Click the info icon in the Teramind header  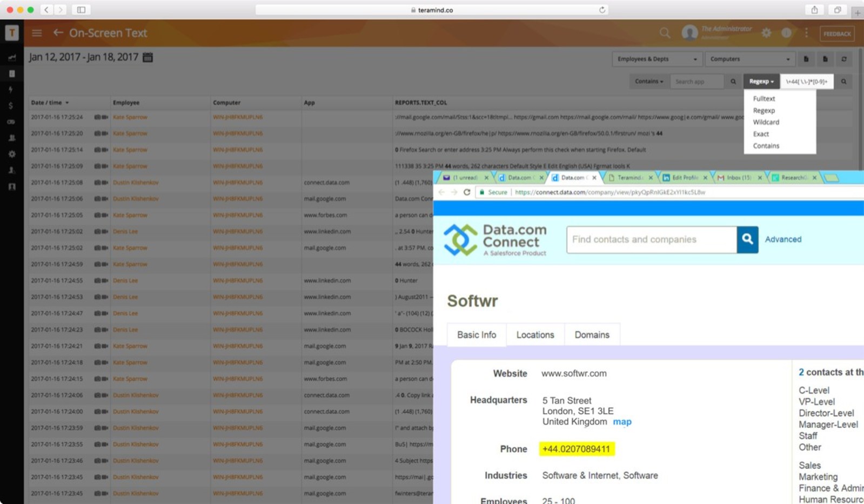pyautogui.click(x=786, y=33)
